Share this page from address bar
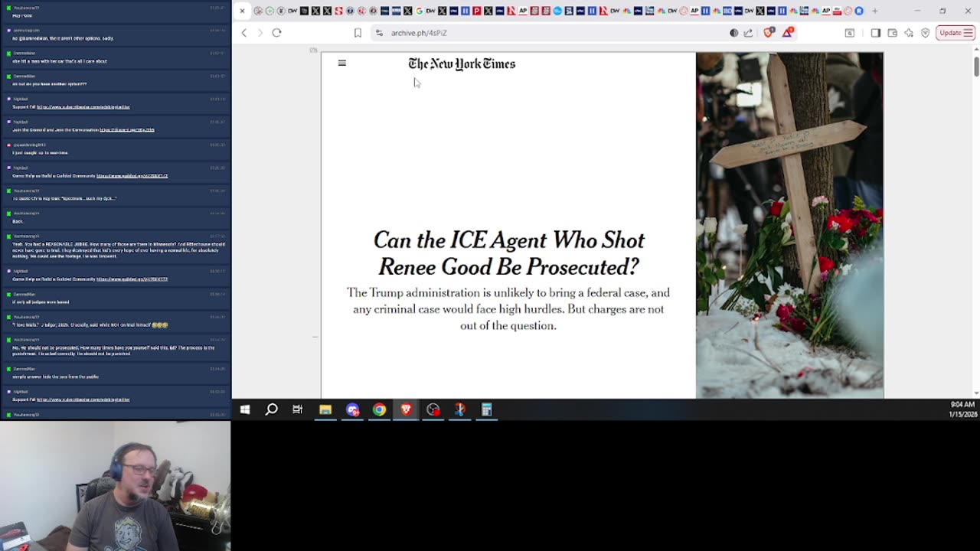The image size is (980, 551). tap(748, 33)
